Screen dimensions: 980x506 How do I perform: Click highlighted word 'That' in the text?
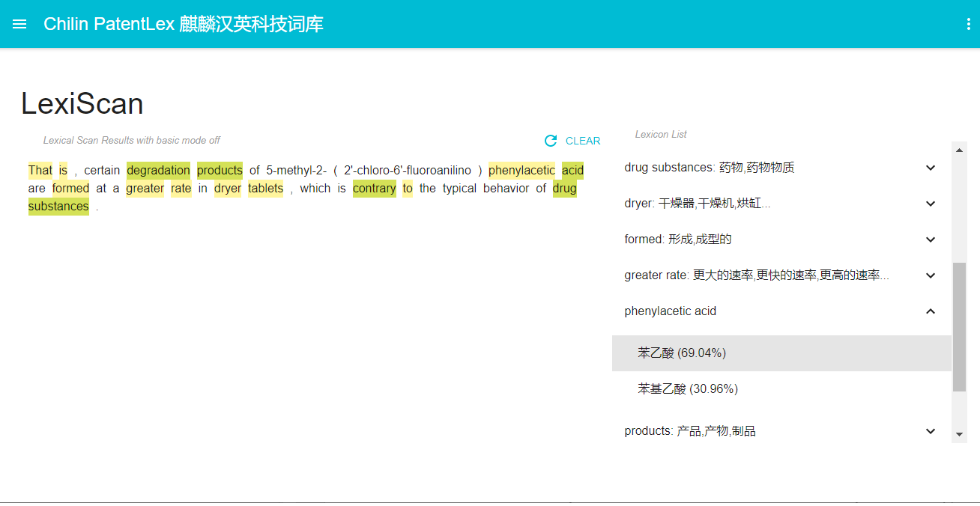pos(40,171)
